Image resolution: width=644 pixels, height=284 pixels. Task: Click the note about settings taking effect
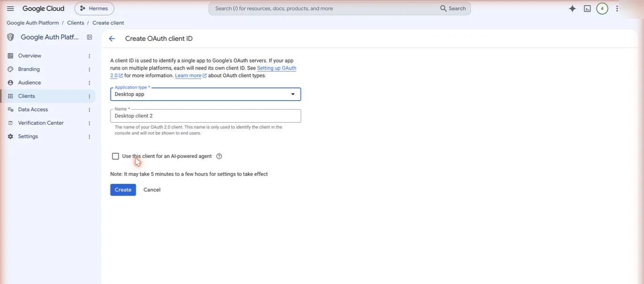coord(189,174)
